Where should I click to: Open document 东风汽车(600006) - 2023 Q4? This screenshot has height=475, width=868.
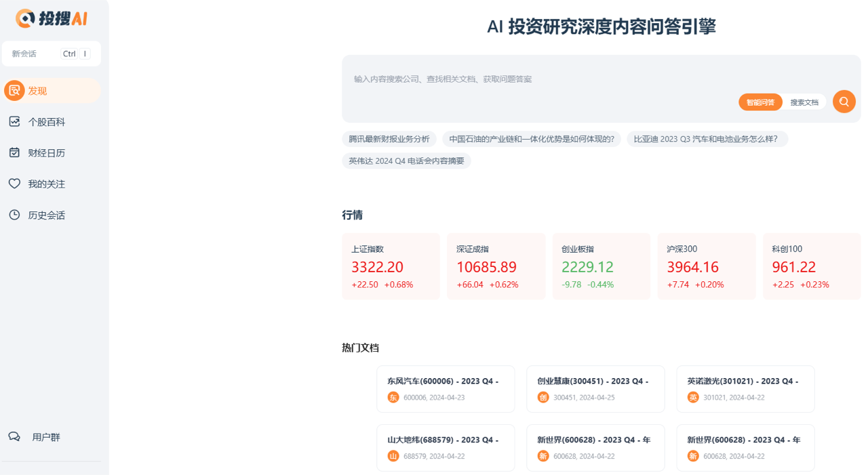pos(446,389)
